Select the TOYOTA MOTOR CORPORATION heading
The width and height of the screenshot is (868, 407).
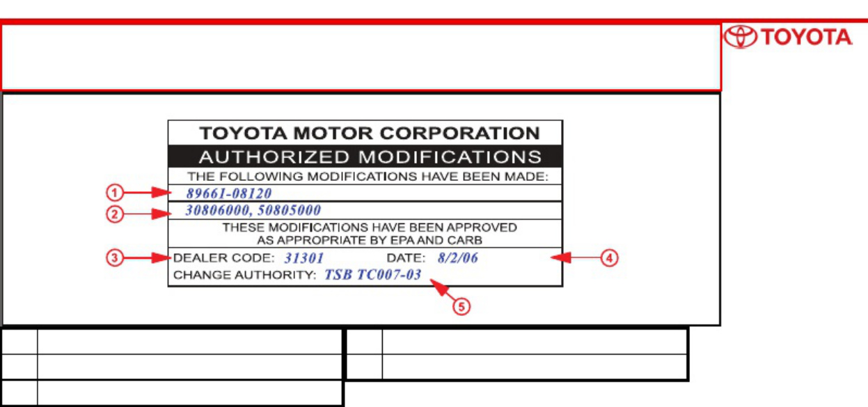[370, 133]
